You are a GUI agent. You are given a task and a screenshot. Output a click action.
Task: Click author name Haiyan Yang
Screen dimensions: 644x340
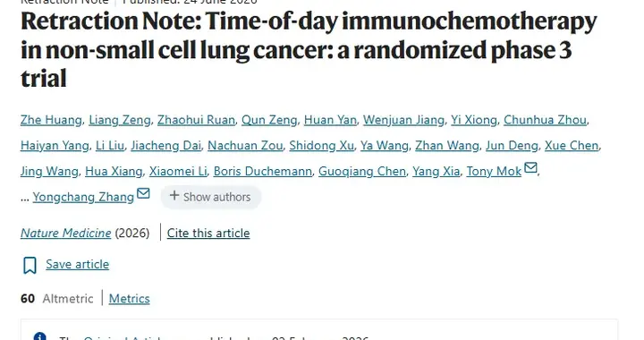(x=55, y=145)
